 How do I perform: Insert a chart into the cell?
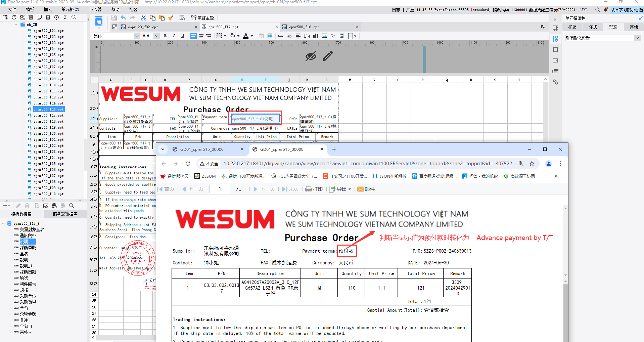click(x=316, y=36)
